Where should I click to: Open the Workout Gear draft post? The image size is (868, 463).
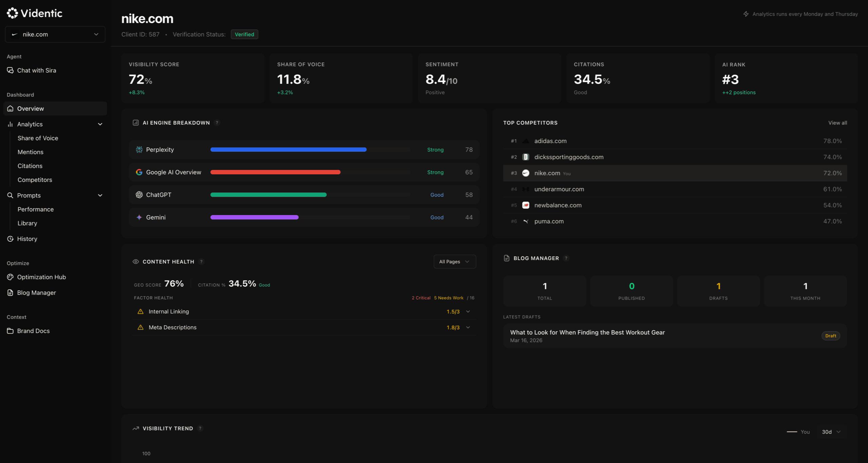[587, 332]
